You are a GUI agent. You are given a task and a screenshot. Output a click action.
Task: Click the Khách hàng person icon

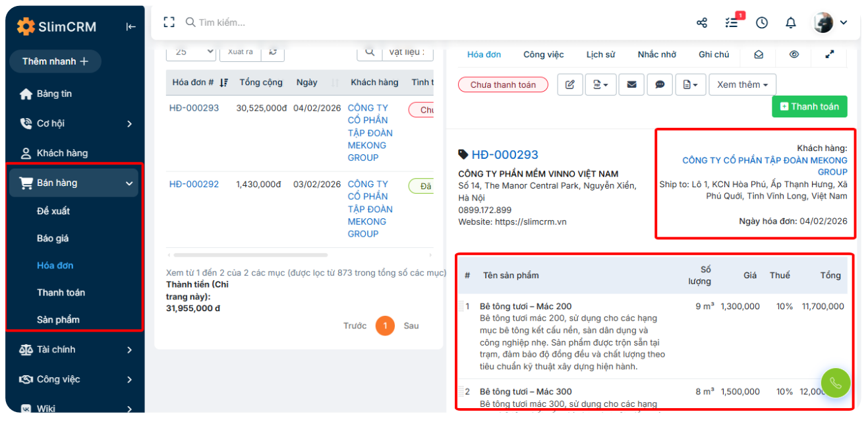point(26,153)
